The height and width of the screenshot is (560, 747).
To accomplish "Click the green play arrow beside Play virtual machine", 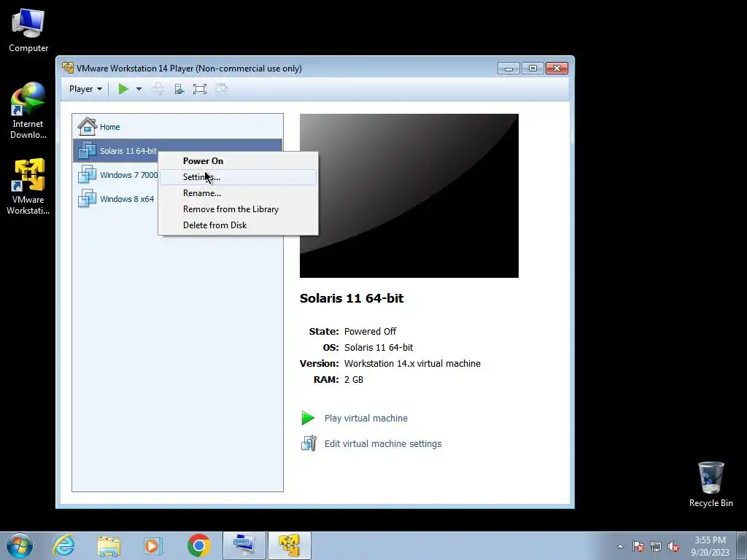I will 309,418.
